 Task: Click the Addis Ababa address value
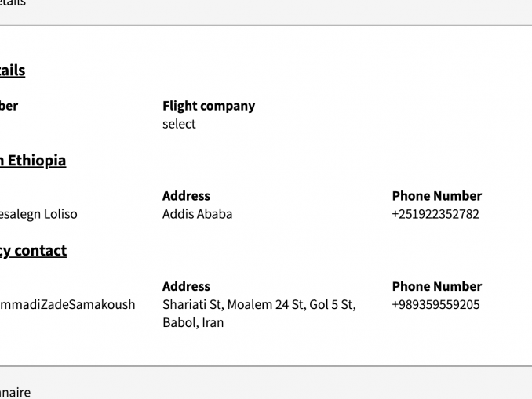click(197, 214)
